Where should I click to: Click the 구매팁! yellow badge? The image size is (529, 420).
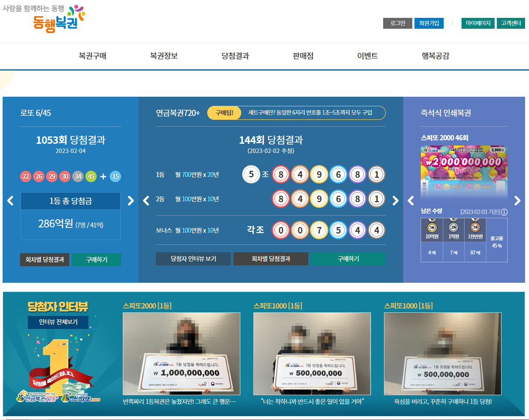click(x=225, y=113)
